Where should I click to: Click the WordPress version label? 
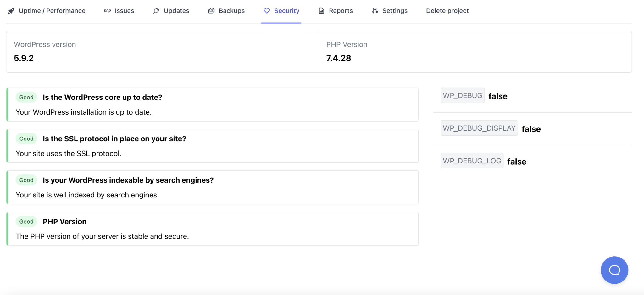point(45,44)
